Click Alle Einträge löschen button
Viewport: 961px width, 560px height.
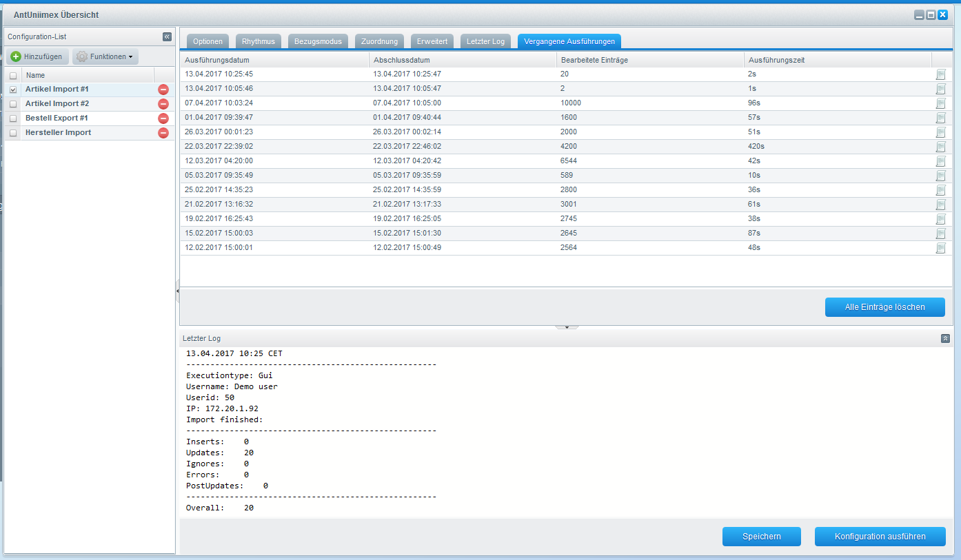click(885, 307)
